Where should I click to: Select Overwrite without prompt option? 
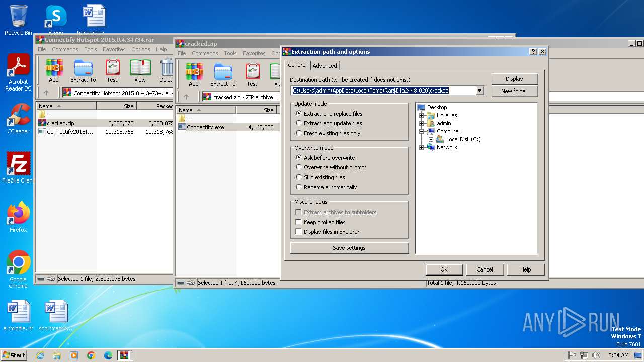pos(331,167)
